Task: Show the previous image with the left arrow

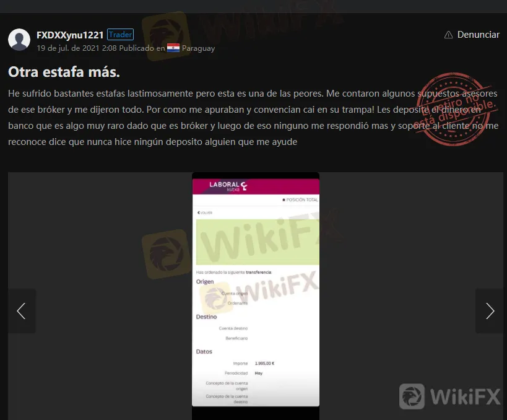Action: click(x=22, y=311)
